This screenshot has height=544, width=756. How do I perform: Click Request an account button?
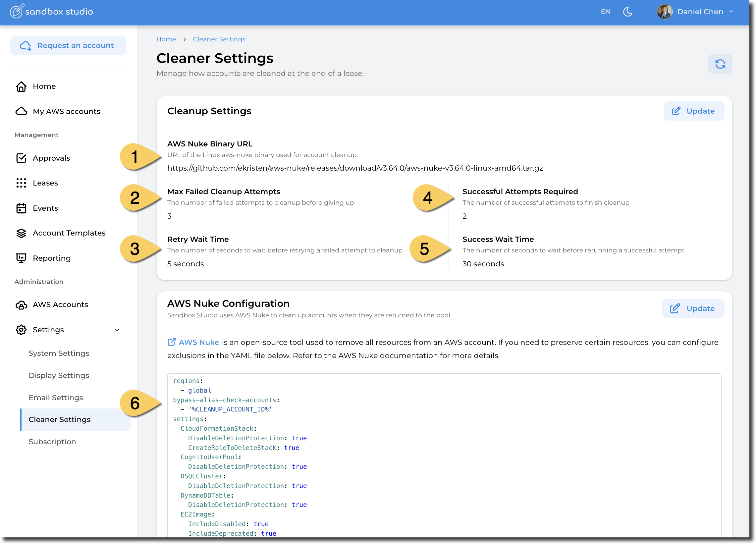coord(68,46)
